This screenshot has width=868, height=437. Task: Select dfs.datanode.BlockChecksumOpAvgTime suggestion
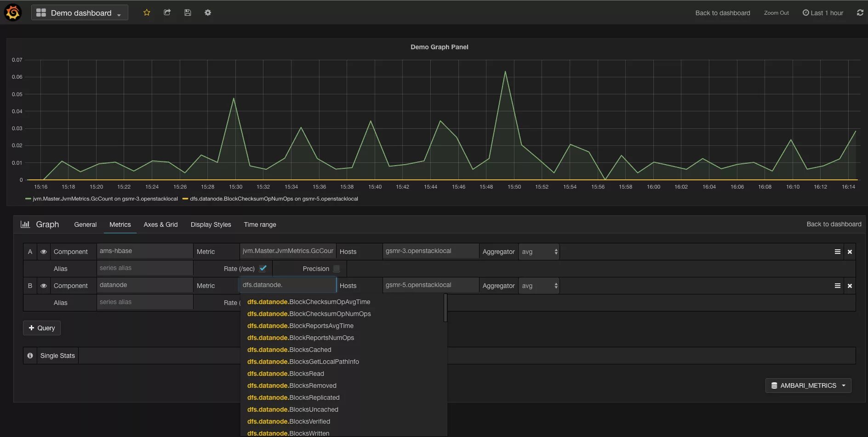click(308, 302)
